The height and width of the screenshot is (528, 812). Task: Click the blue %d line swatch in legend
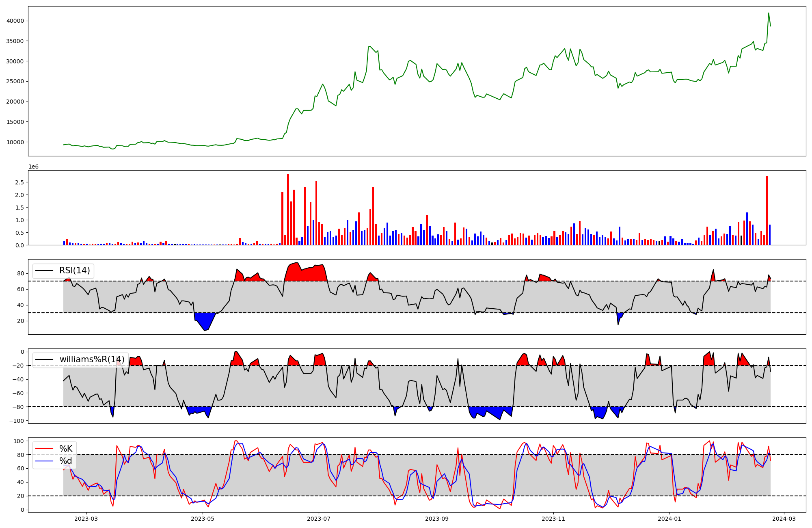[x=44, y=461]
